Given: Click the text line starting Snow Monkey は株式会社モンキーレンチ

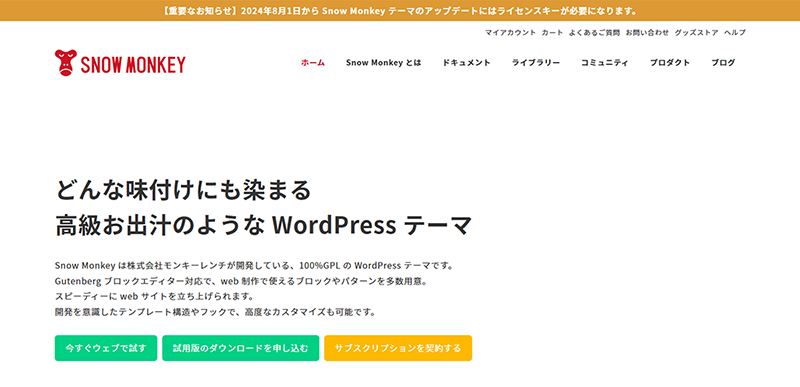Looking at the screenshot, I should (254, 266).
